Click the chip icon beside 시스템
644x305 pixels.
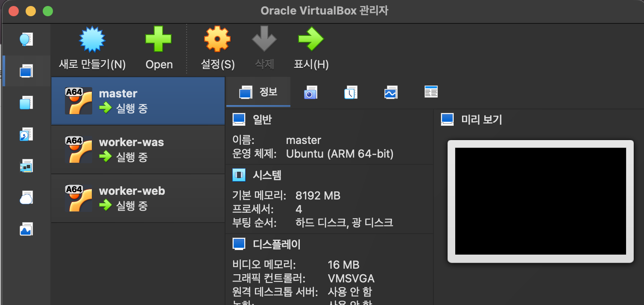click(x=239, y=175)
